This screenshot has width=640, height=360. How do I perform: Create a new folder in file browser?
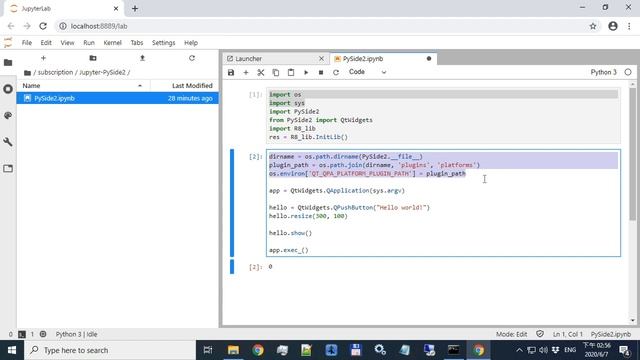click(93, 58)
